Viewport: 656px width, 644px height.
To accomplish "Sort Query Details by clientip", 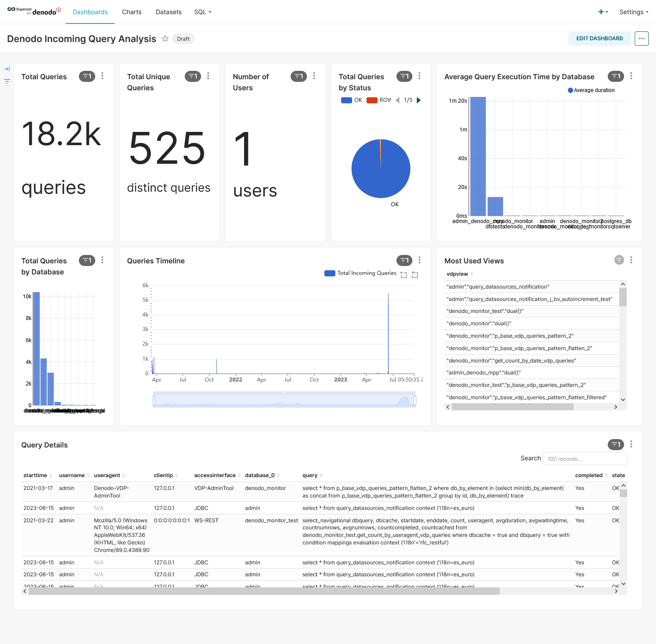I will click(166, 475).
